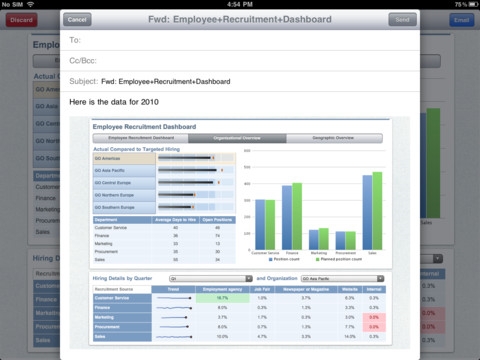The image size is (480, 360).
Task: Select the Organizational Overview tab
Action: 237,138
